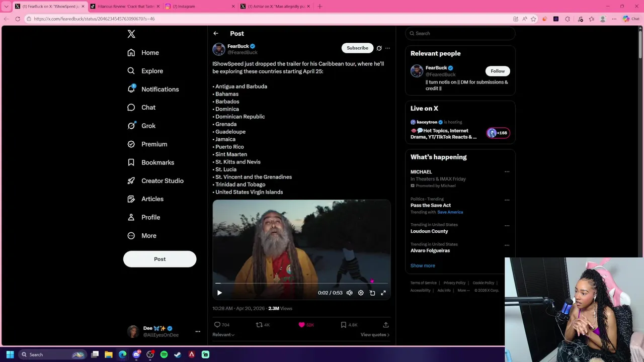Switch to the Instagram browser tab
This screenshot has height=362, width=644.
[x=200, y=7]
